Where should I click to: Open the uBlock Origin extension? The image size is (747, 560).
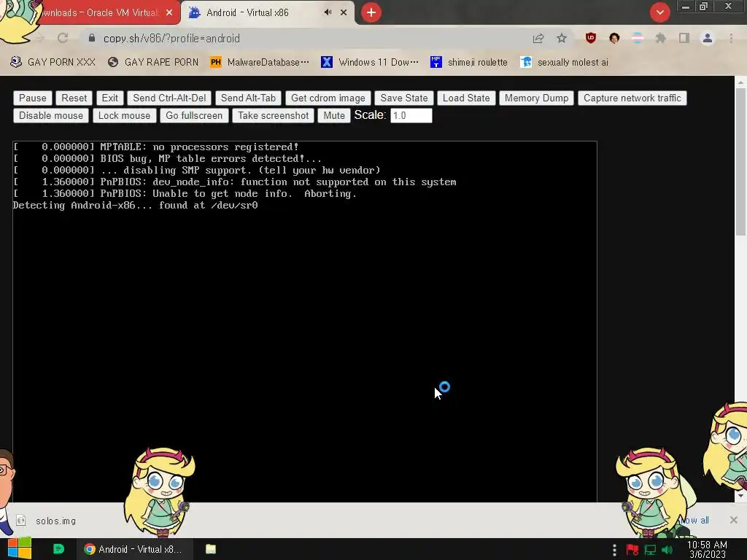(591, 38)
